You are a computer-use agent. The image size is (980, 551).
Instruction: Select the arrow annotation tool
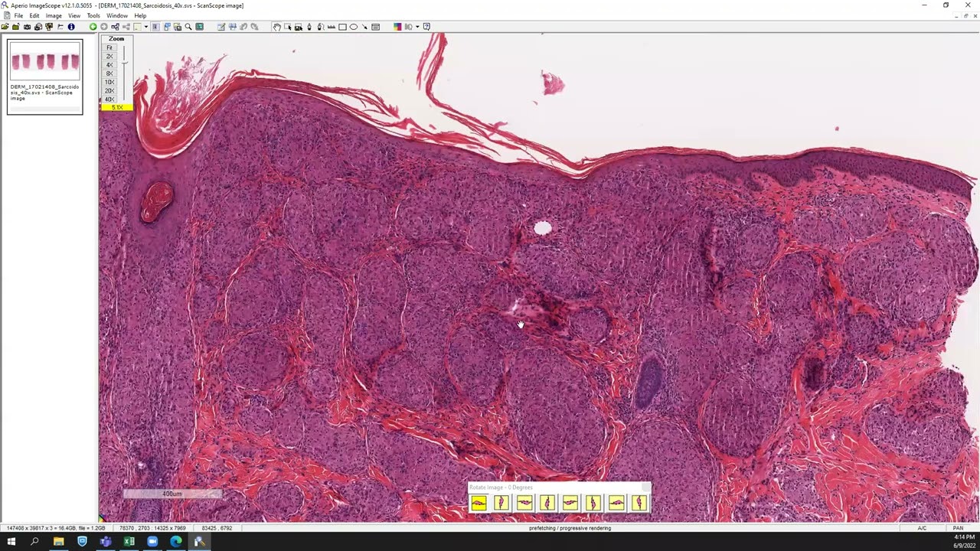(x=364, y=27)
